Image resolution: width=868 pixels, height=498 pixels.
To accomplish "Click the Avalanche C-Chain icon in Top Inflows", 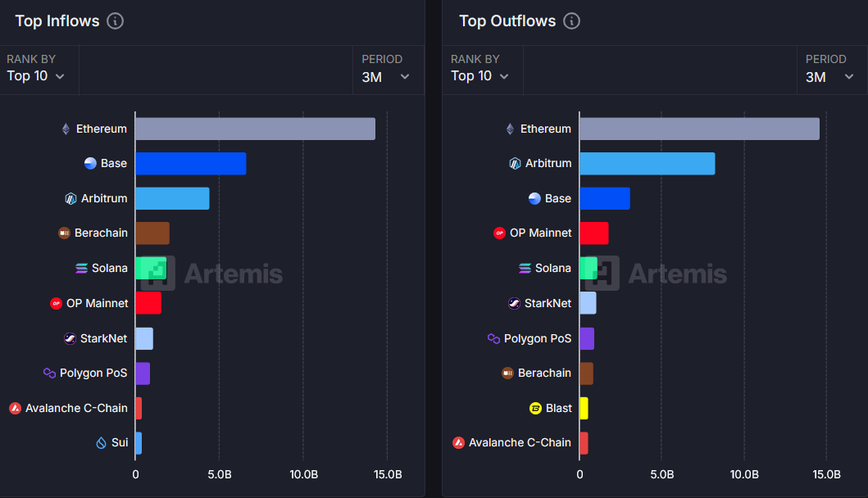I will point(15,409).
